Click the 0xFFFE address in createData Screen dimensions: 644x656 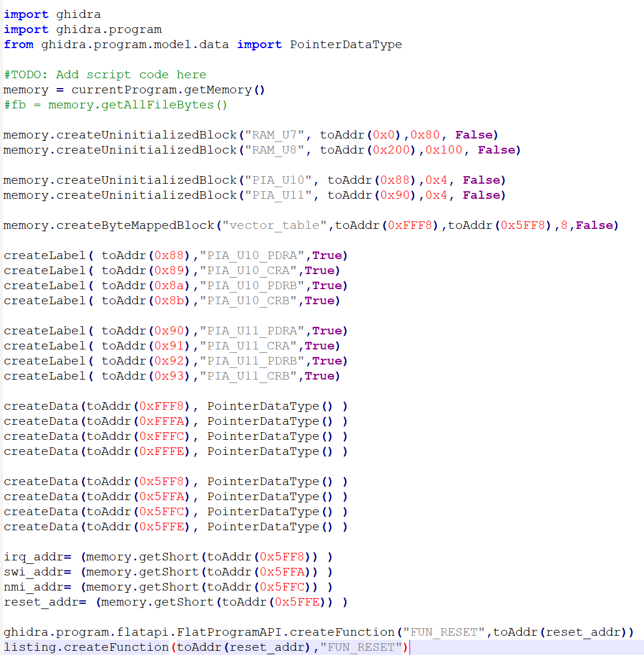click(x=164, y=451)
